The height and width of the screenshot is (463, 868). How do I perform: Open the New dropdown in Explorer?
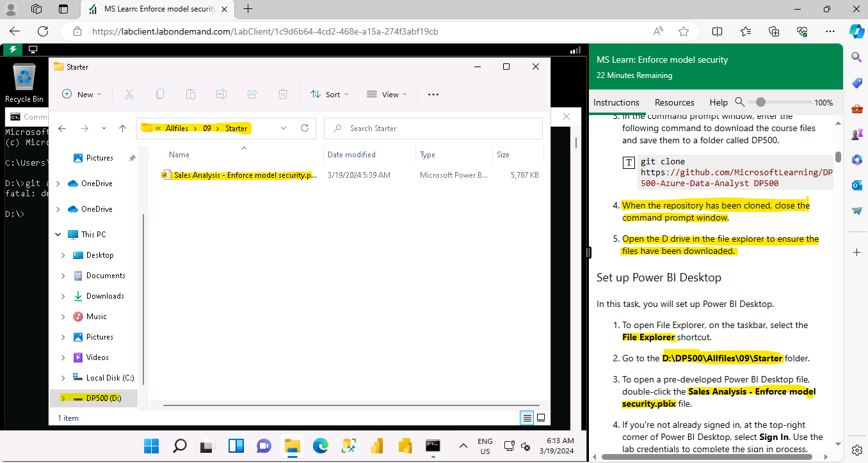click(x=82, y=94)
